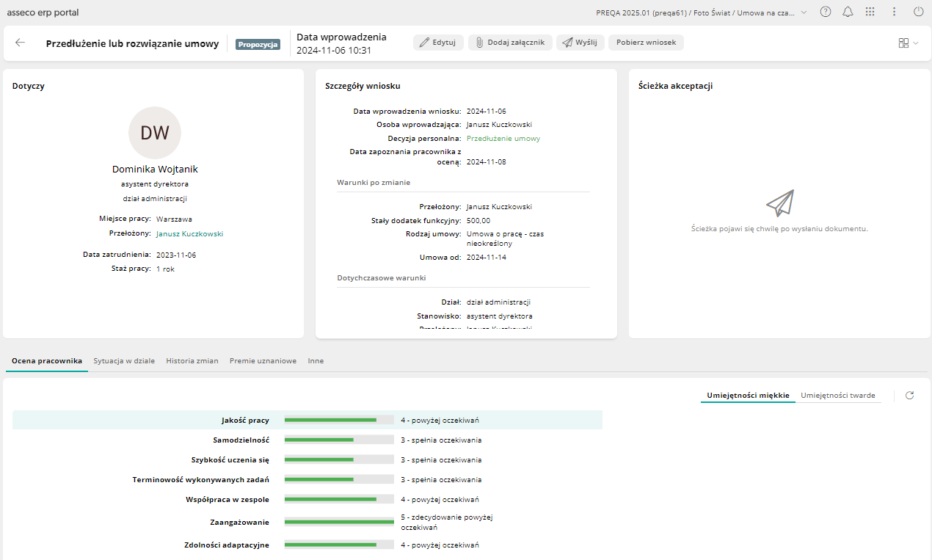Click the Szybkość uczenia się rating bar

tap(339, 460)
